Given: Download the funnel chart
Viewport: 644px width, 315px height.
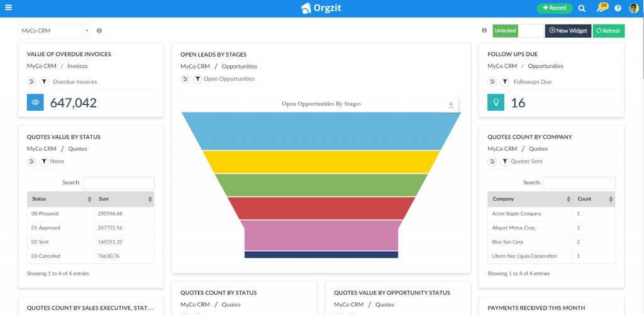Looking at the screenshot, I should (x=451, y=105).
